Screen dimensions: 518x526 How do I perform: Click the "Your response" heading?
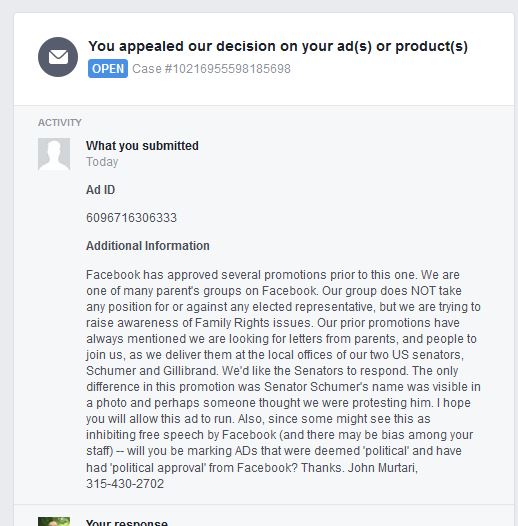pyautogui.click(x=127, y=522)
